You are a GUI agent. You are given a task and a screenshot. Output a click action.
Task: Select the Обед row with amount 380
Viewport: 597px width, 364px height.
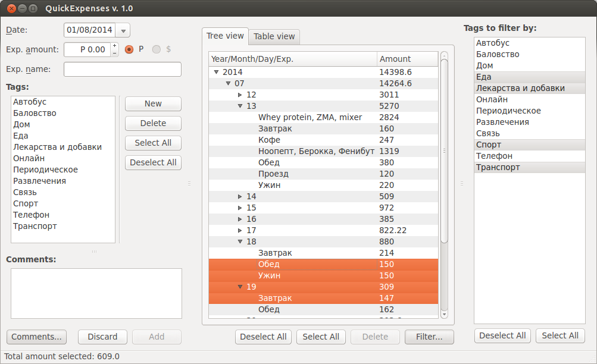[x=323, y=163]
